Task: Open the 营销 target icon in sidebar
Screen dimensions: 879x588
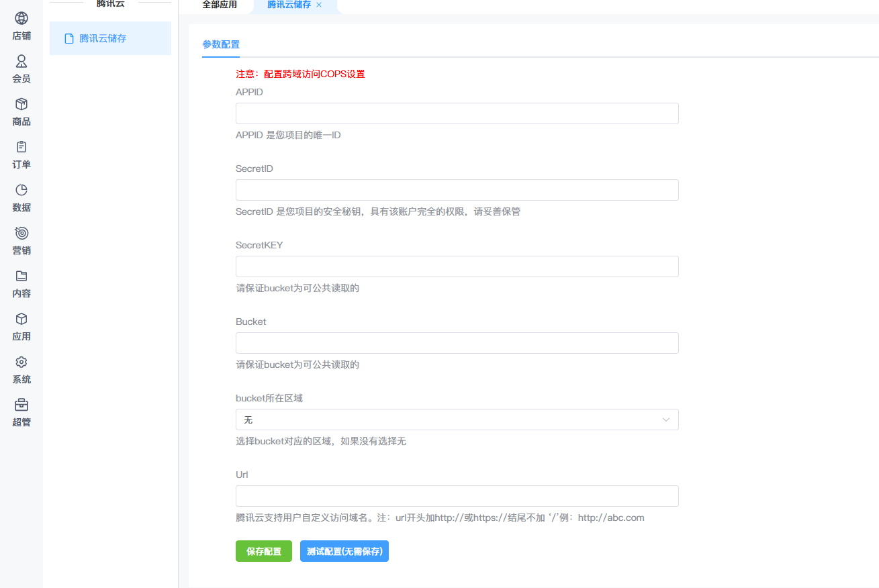Action: (21, 233)
